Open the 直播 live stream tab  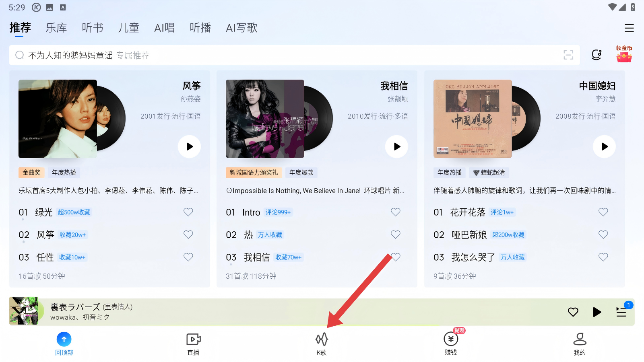(193, 344)
